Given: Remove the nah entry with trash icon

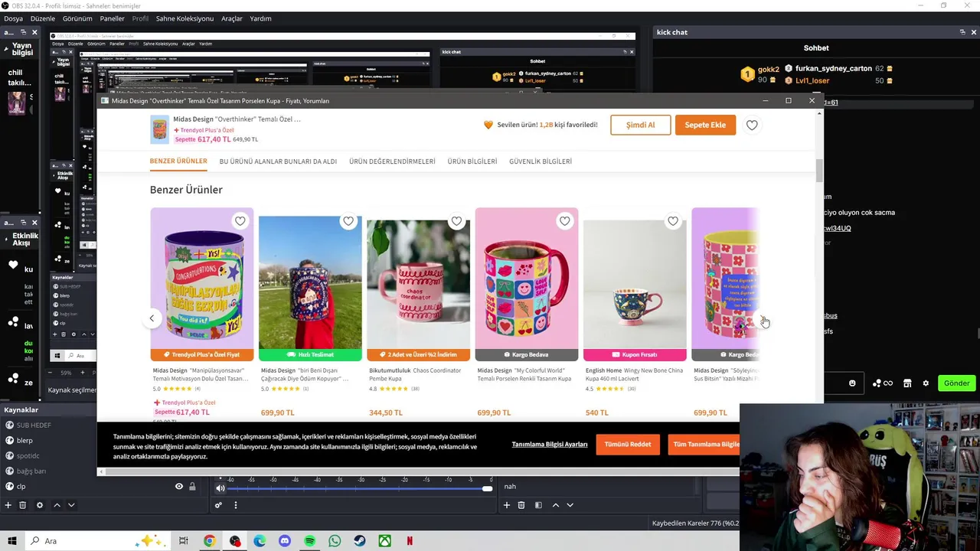Looking at the screenshot, I should (521, 505).
